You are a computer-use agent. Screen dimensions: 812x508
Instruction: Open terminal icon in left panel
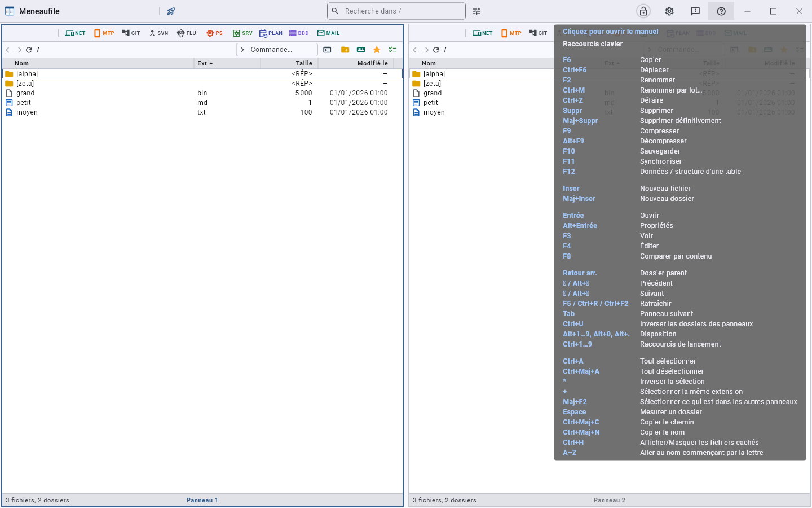coord(327,50)
